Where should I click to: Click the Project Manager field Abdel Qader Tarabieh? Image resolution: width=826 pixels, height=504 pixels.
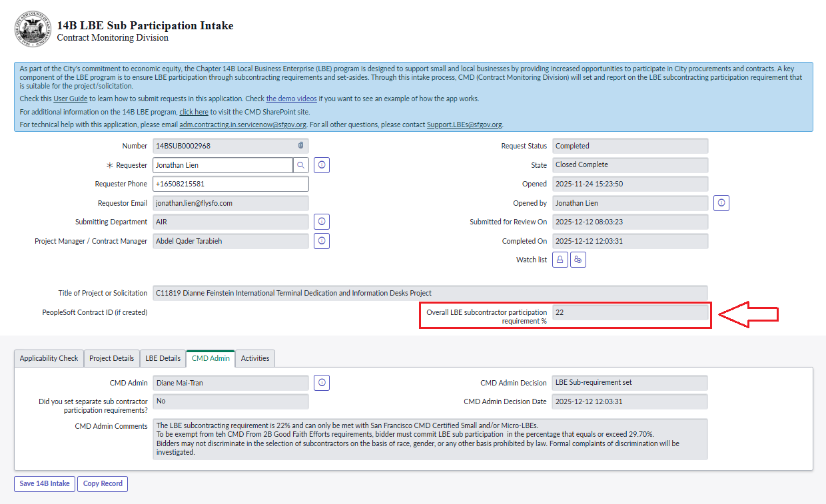230,241
